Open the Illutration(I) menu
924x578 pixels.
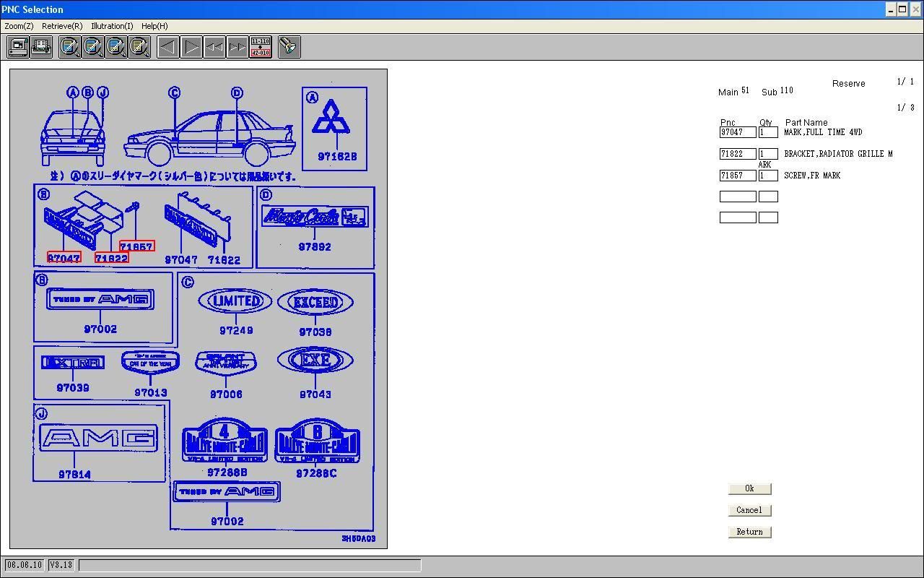(112, 26)
